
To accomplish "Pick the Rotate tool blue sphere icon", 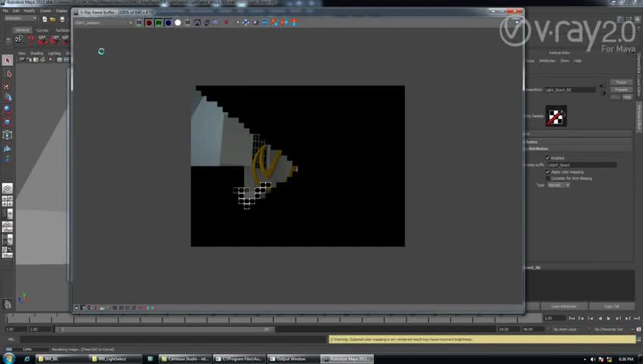I will pos(8,110).
